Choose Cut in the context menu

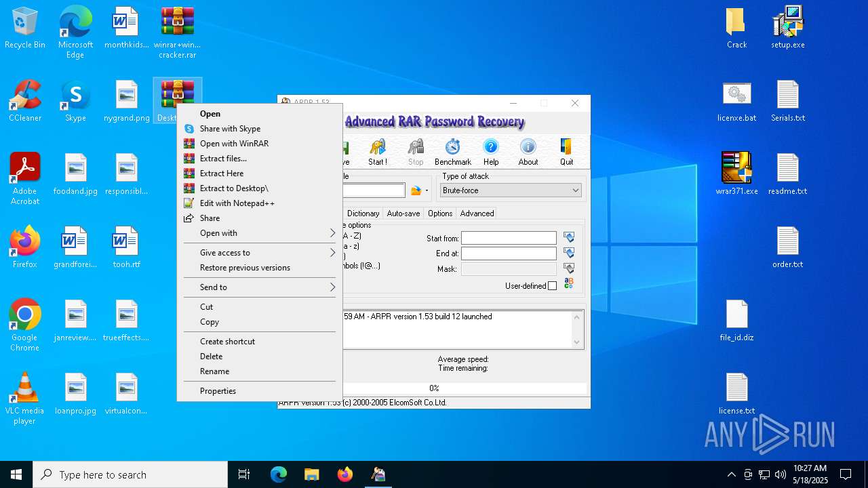coord(260,307)
